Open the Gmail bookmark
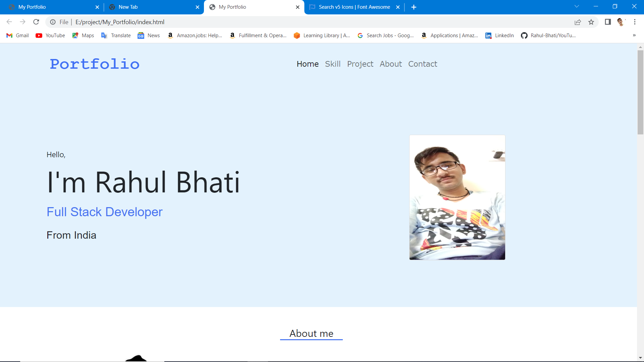644x362 pixels. point(17,35)
